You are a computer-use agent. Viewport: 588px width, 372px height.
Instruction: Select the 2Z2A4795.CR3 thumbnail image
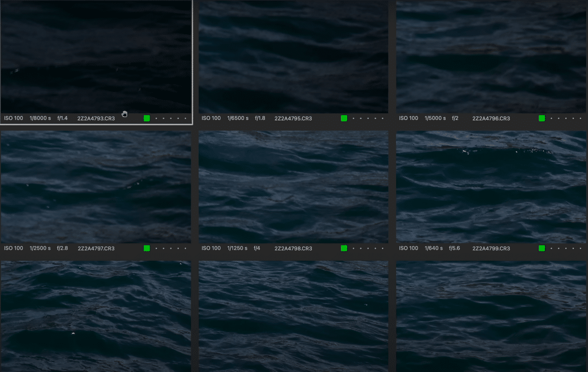point(294,57)
